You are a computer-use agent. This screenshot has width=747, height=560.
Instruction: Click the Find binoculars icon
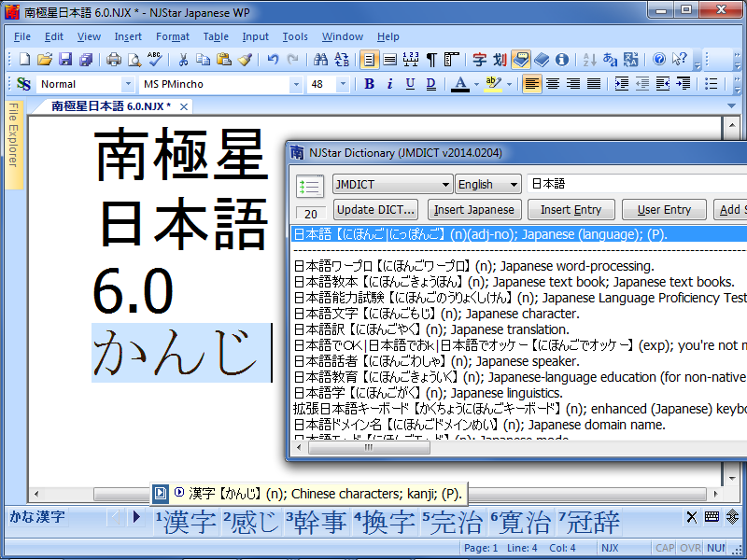[x=320, y=60]
